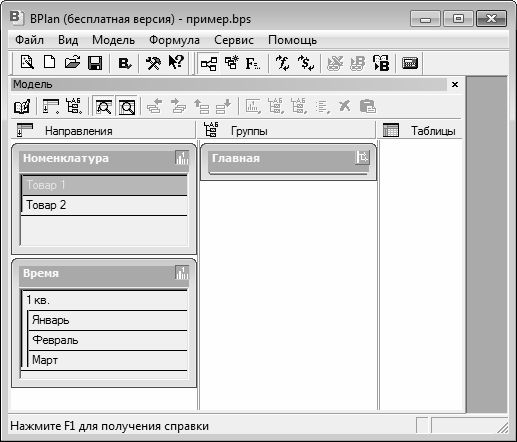Click the Группы header tree icon
The width and height of the screenshot is (517, 442).
211,130
